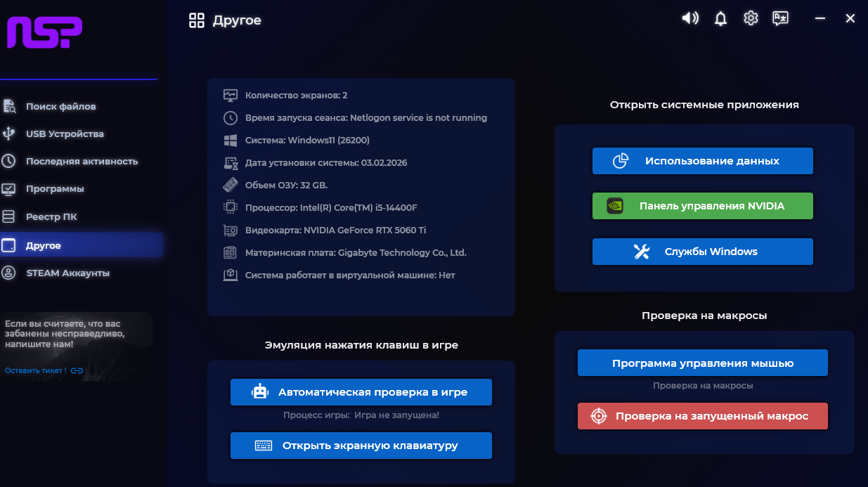Switch to STEAM Аккаунты section
The height and width of the screenshot is (487, 868).
pyautogui.click(x=67, y=273)
